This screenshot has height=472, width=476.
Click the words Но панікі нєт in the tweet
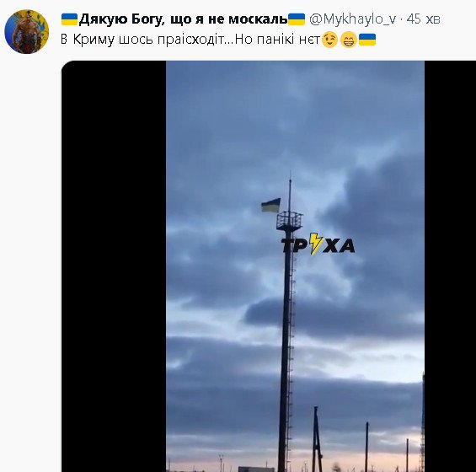(x=277, y=40)
